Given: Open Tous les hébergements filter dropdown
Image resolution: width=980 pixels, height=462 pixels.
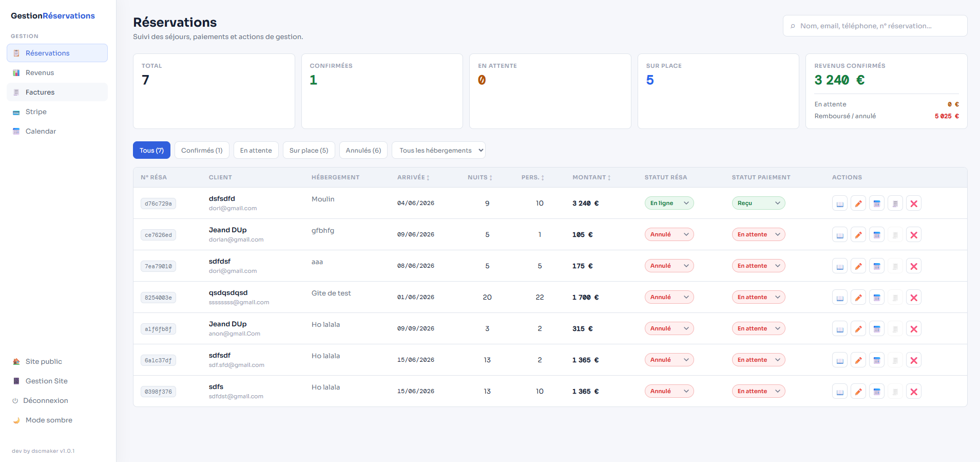Looking at the screenshot, I should (438, 150).
